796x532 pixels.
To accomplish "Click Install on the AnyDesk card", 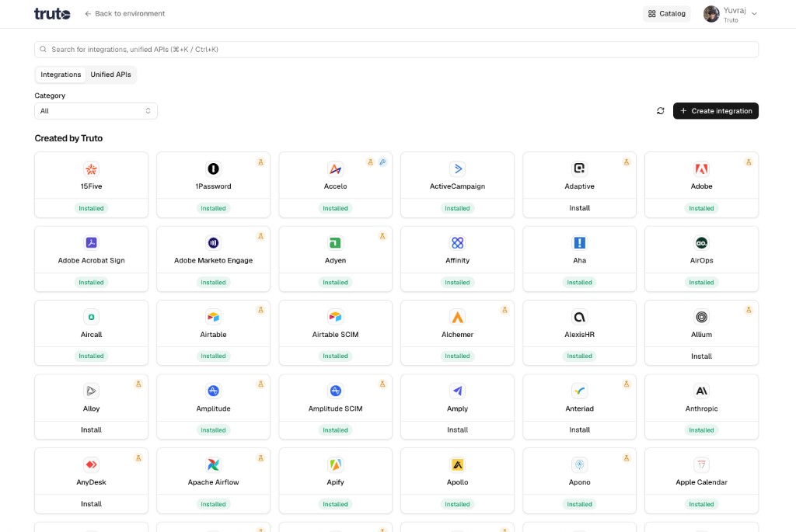I will pos(92,503).
